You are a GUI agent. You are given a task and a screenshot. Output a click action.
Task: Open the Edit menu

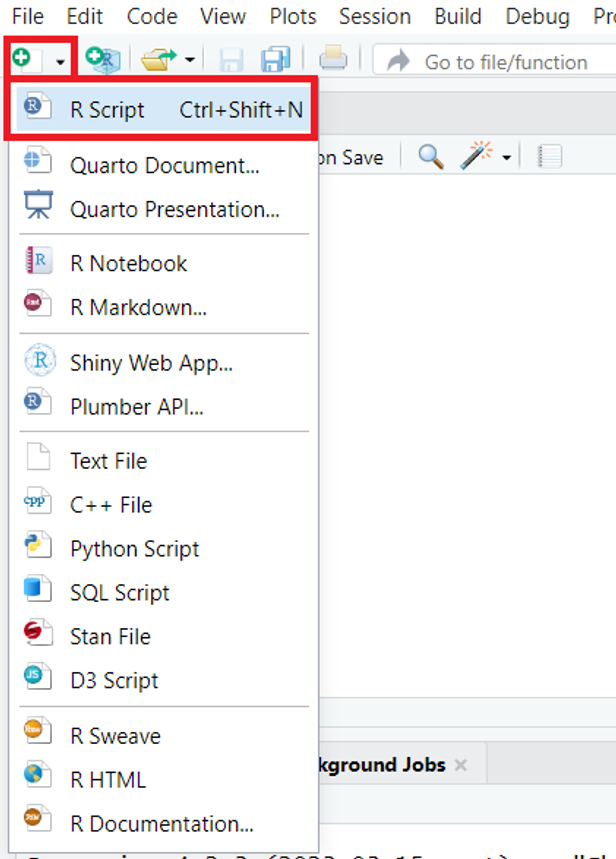click(84, 16)
